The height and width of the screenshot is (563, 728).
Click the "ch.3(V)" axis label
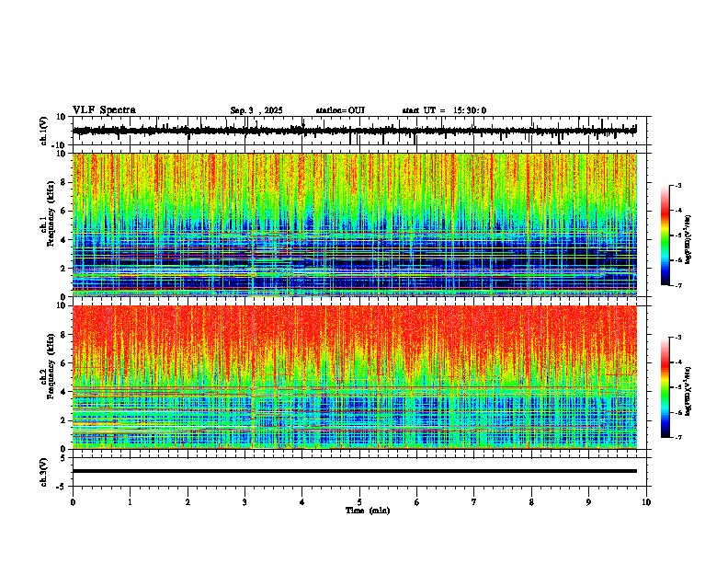tap(44, 472)
